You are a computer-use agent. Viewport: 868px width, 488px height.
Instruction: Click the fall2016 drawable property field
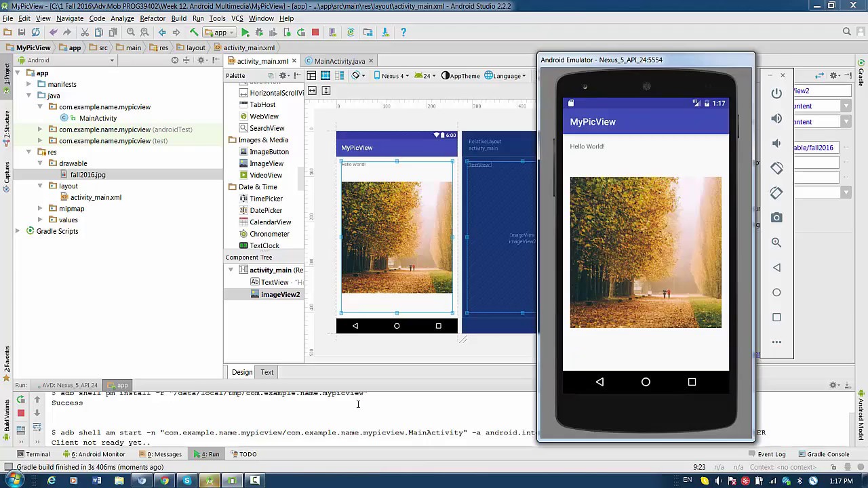(816, 148)
